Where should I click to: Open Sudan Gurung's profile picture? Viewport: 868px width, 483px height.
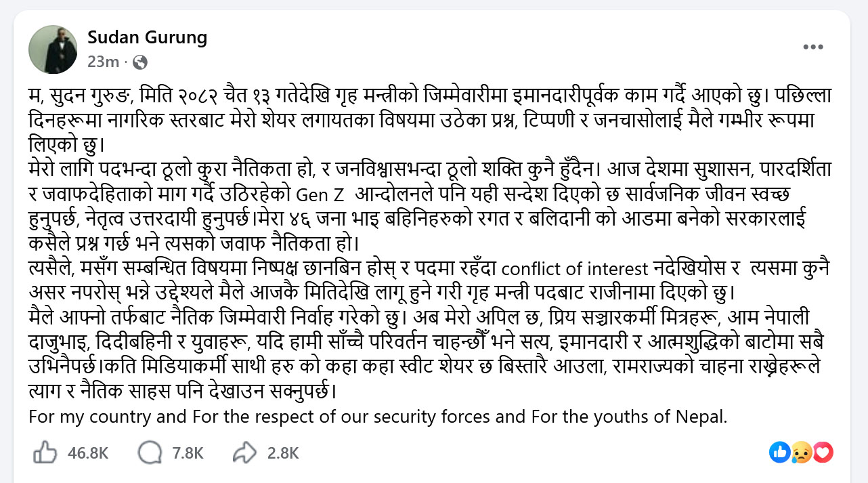(x=53, y=49)
